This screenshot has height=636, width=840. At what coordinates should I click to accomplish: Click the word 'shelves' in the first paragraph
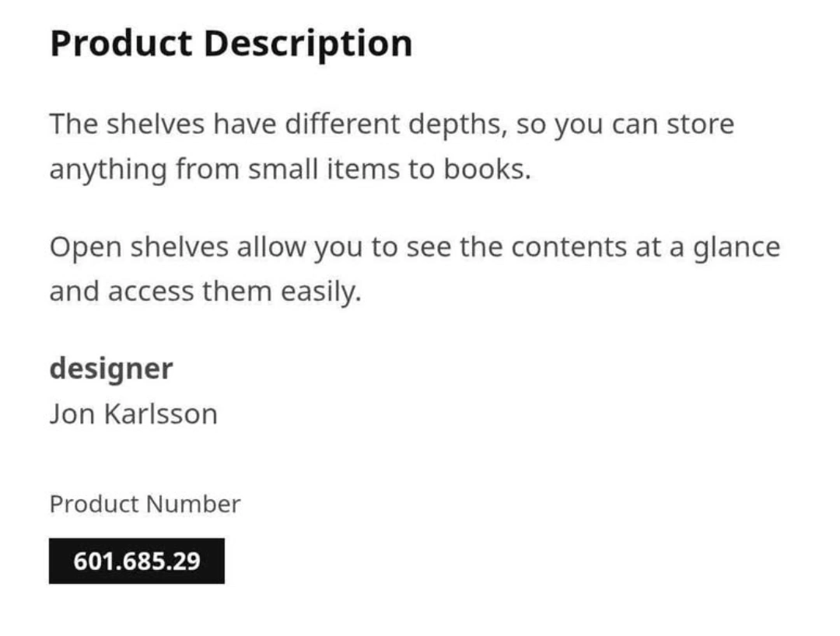pyautogui.click(x=156, y=124)
